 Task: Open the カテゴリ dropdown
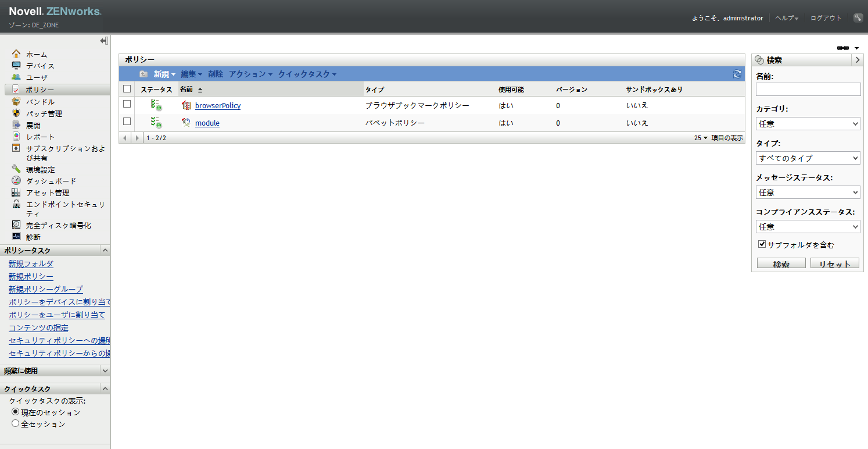click(808, 123)
